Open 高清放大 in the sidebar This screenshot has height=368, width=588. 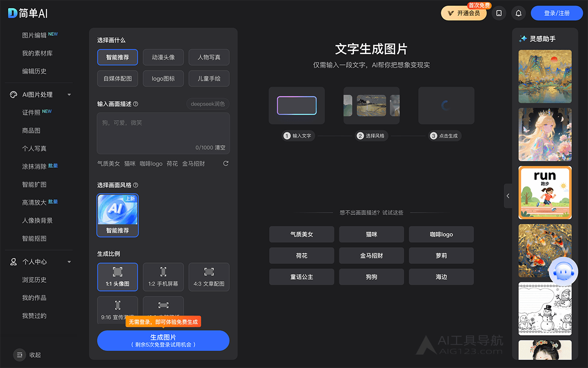coord(34,203)
